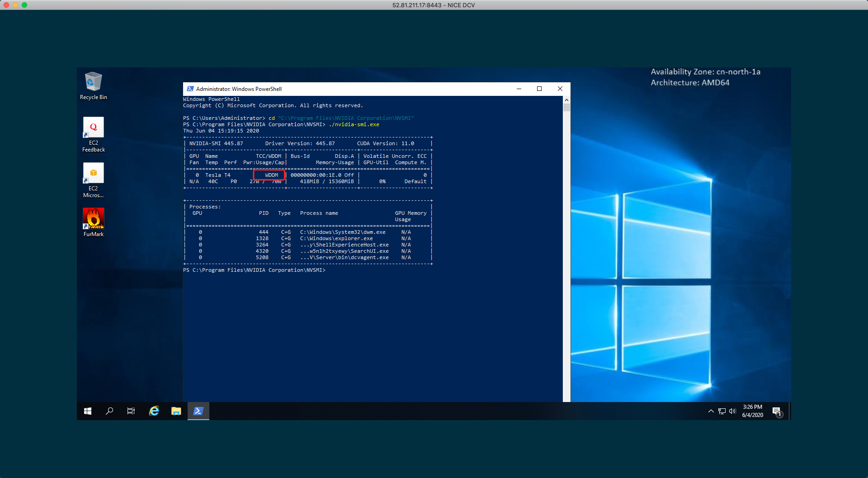The height and width of the screenshot is (478, 868).
Task: Click the PowerShell icon in title bar
Action: (190, 89)
